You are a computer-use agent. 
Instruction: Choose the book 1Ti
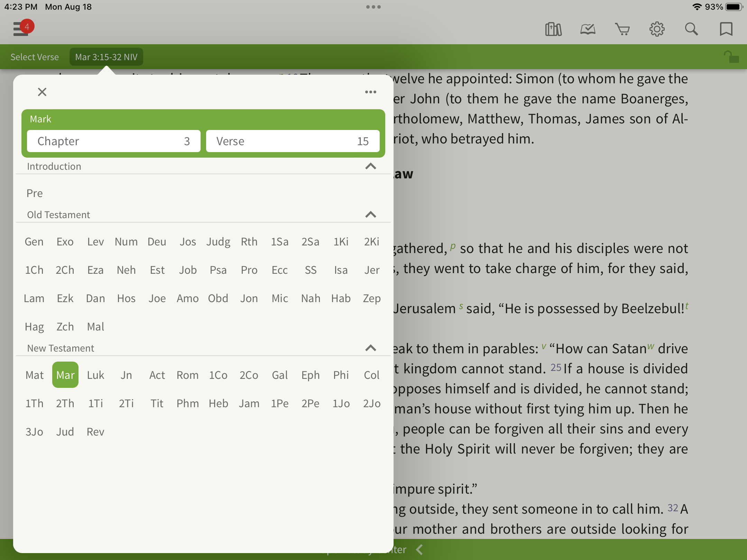click(x=95, y=403)
